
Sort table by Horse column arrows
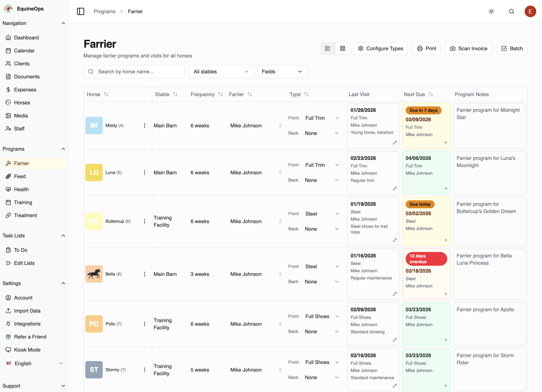(106, 94)
